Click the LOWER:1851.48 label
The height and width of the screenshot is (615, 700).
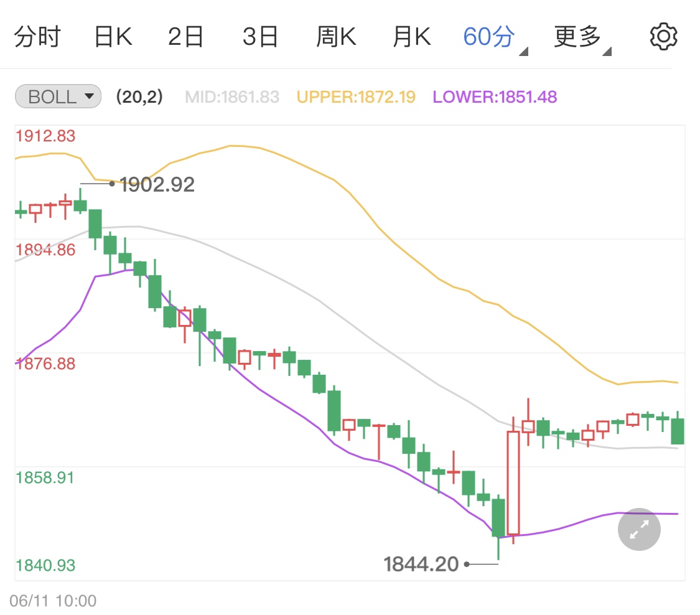click(x=495, y=97)
